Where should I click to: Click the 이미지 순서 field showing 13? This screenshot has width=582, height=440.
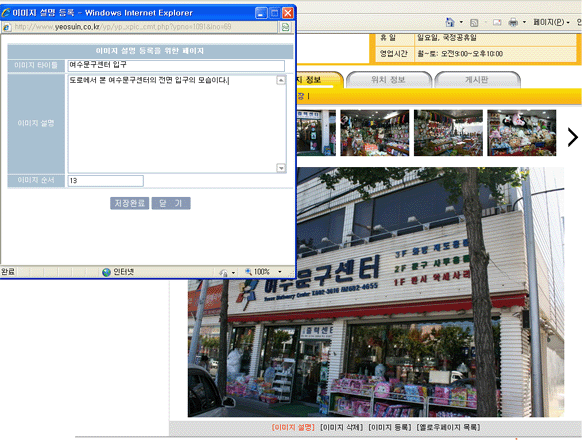coord(105,181)
